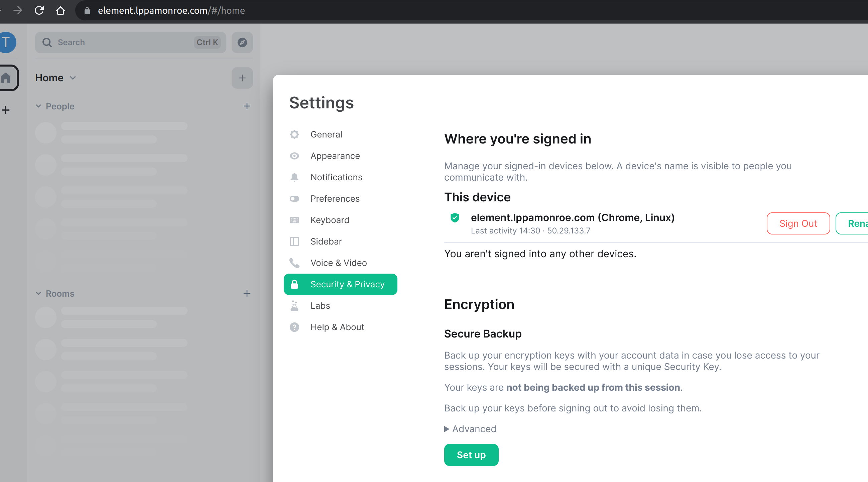Image resolution: width=868 pixels, height=482 pixels.
Task: Click the padlock icon in address bar
Action: click(x=87, y=11)
